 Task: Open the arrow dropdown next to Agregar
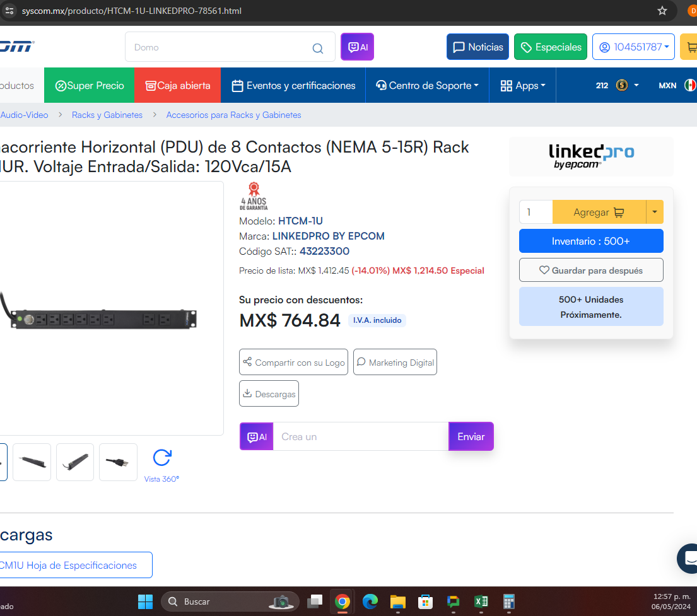(655, 212)
